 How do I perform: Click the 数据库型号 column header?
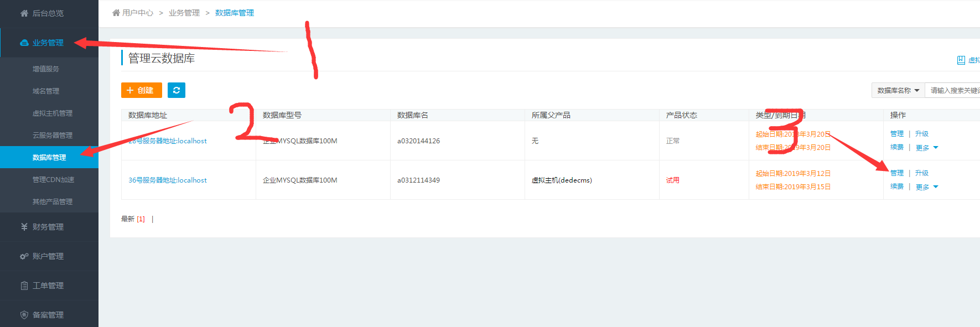tap(282, 115)
